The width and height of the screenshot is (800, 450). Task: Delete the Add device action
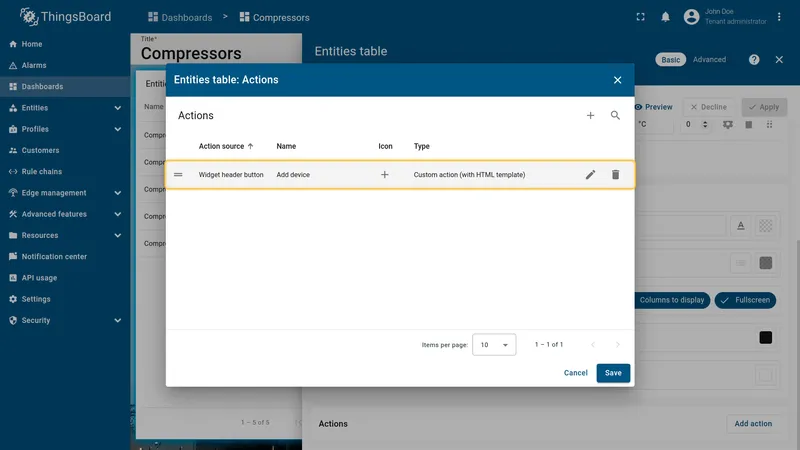pos(615,174)
